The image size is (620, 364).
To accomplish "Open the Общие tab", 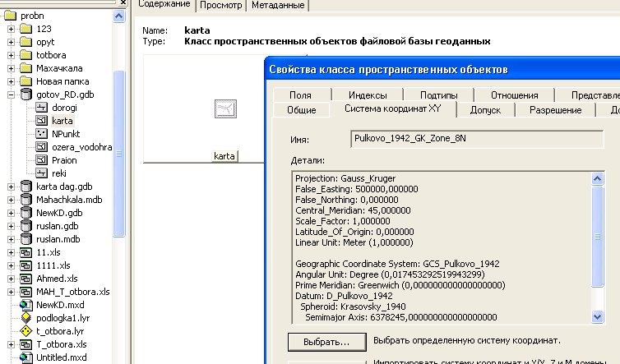I will click(301, 110).
